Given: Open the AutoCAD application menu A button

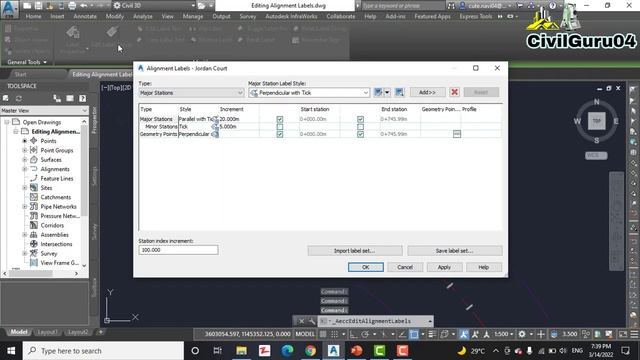Looking at the screenshot, I should [x=9, y=9].
